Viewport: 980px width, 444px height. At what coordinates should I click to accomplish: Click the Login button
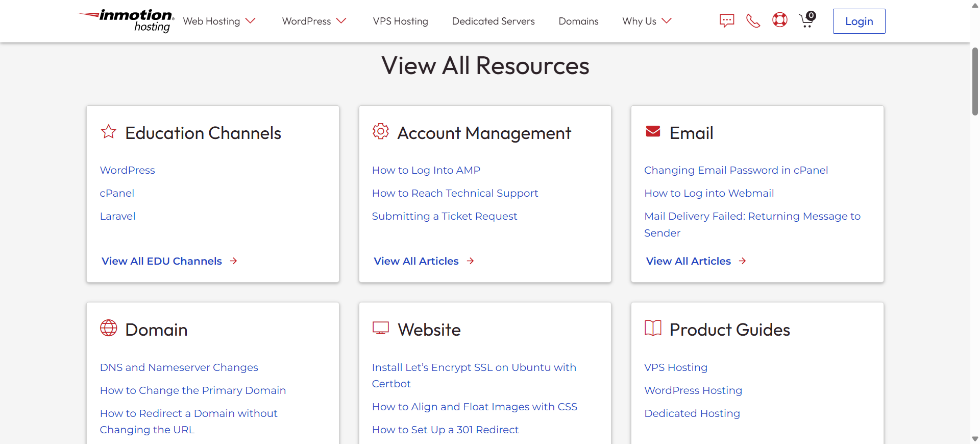(859, 21)
